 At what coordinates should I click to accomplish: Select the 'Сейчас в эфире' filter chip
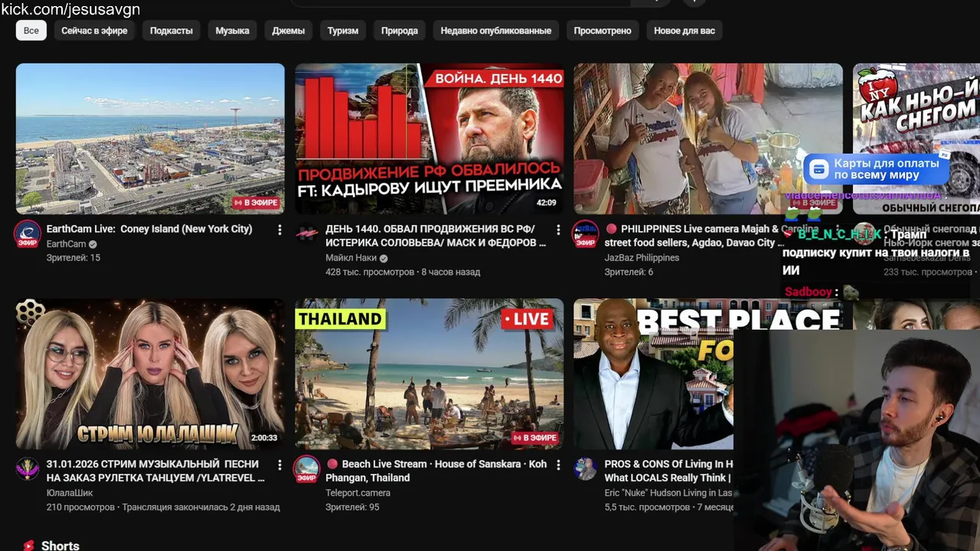[x=94, y=31]
